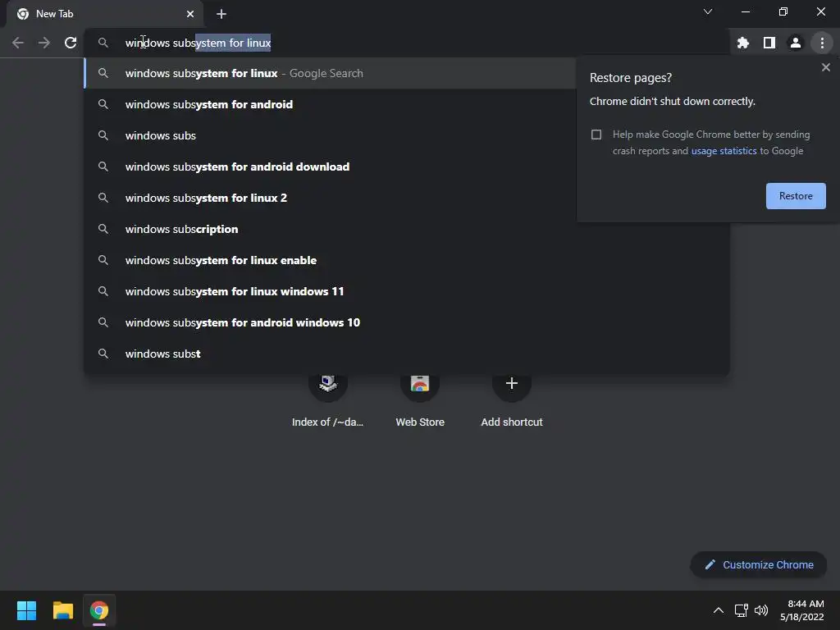Close the New Tab tab
The width and height of the screenshot is (840, 630).
190,14
